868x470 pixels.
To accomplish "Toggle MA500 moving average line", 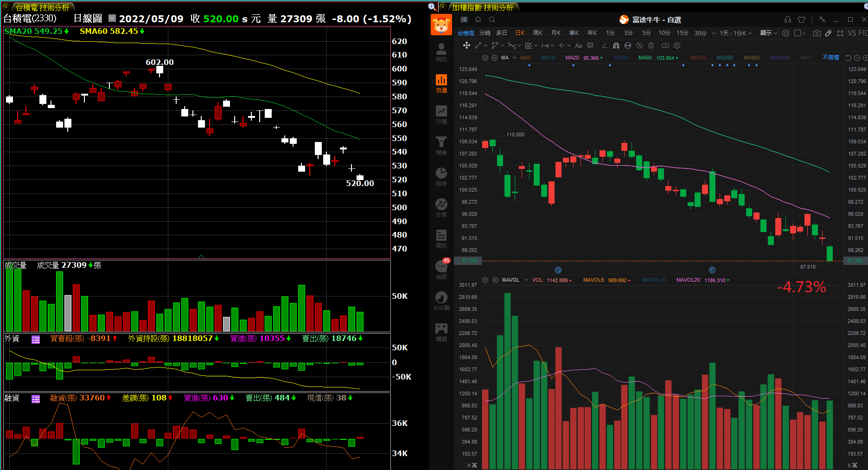I will pyautogui.click(x=752, y=58).
